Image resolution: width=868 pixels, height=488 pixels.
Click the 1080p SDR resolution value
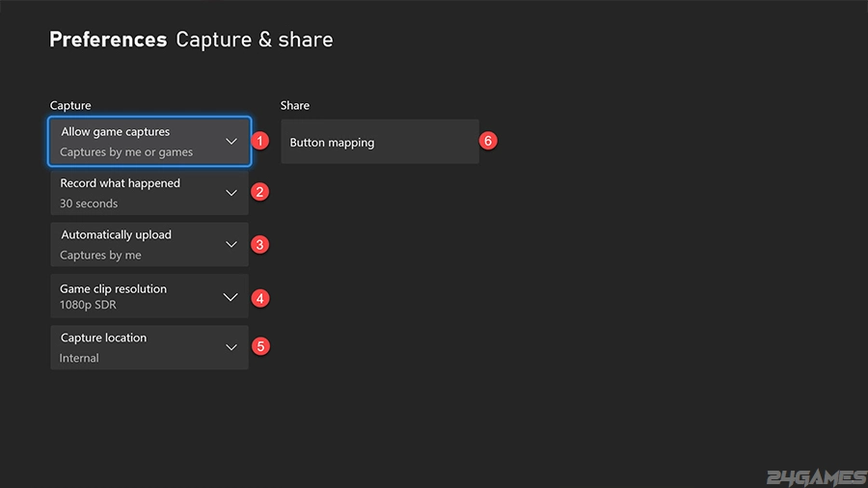tap(88, 305)
